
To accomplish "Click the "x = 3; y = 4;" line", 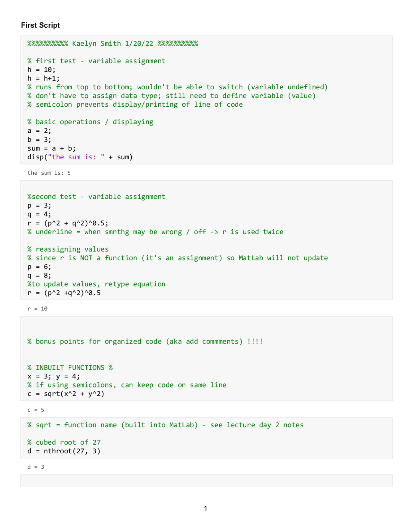I will (x=54, y=376).
